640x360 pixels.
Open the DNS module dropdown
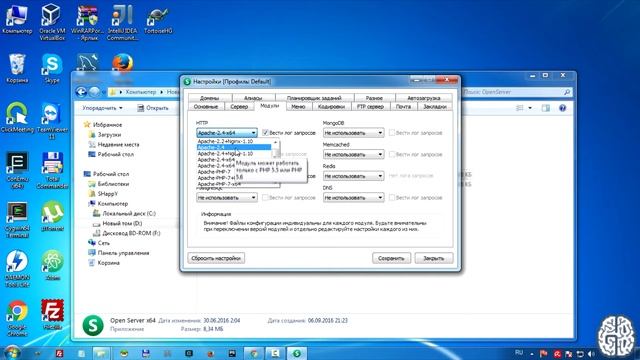(x=353, y=198)
